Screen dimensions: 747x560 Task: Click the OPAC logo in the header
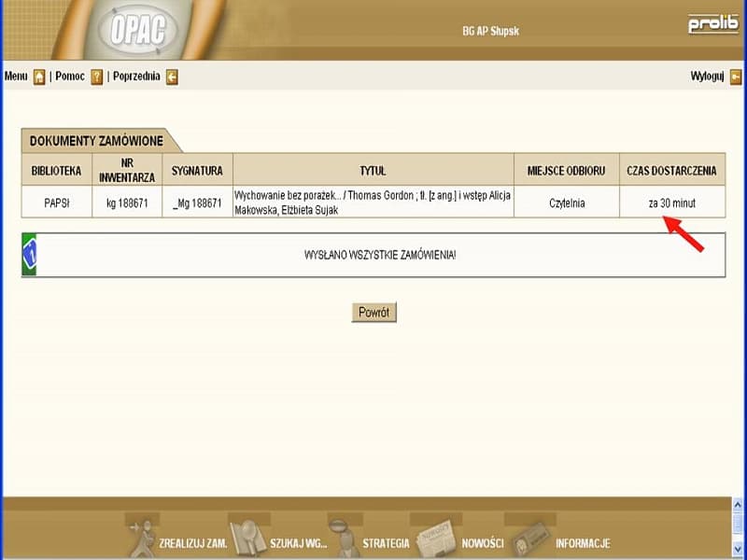pos(136,31)
